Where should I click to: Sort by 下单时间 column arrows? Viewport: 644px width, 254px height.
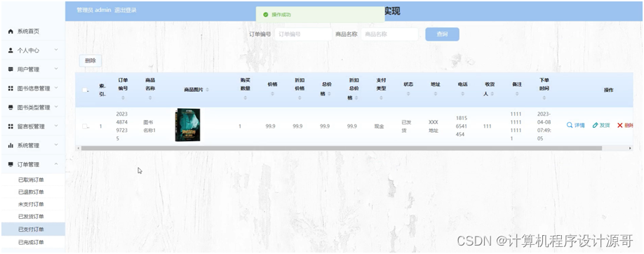pyautogui.click(x=544, y=98)
